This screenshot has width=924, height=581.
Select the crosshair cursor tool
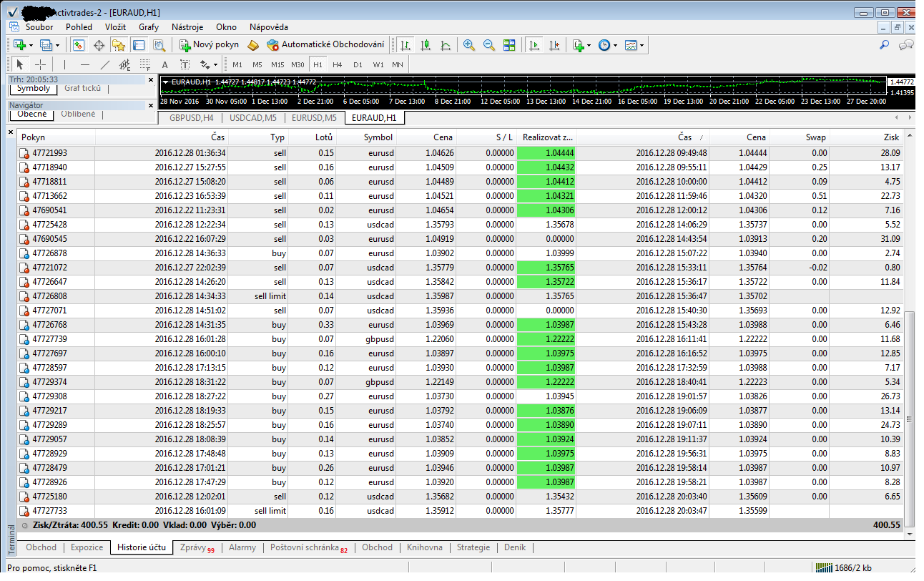pyautogui.click(x=41, y=64)
